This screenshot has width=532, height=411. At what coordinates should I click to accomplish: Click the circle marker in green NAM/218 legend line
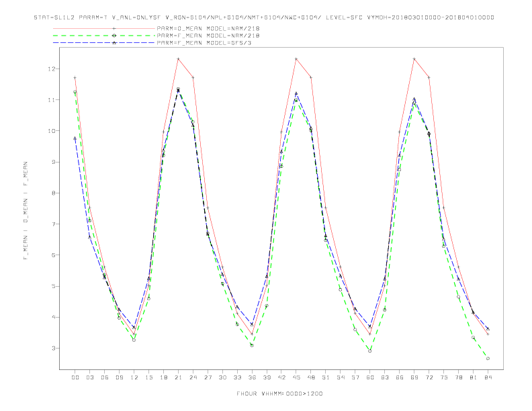point(114,36)
